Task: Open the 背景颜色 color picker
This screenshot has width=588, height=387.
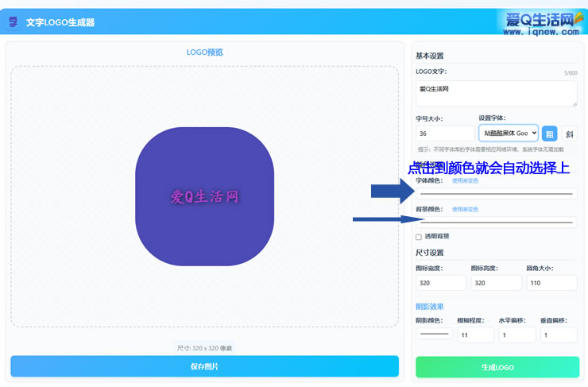Action: 496,223
